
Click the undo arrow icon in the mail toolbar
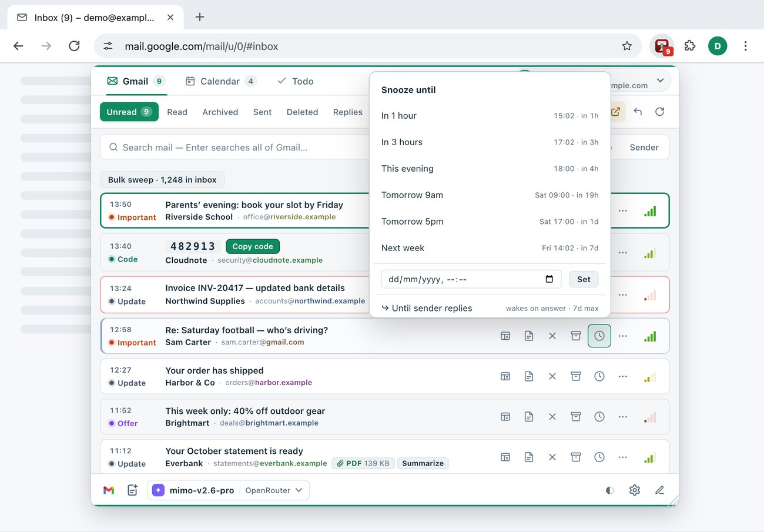tap(638, 112)
